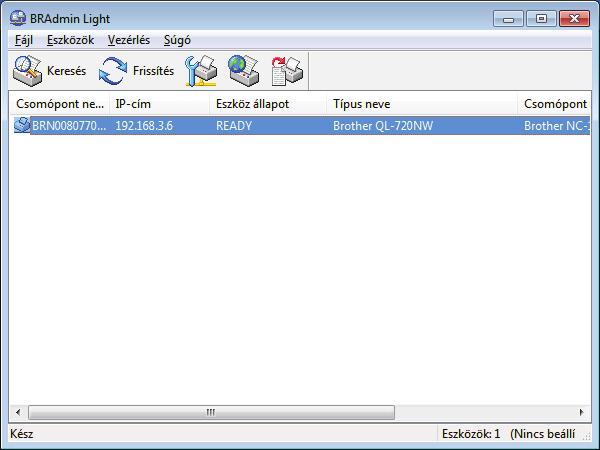The width and height of the screenshot is (600, 450).
Task: Click the horizontal scrollbar thumb
Action: 211,412
